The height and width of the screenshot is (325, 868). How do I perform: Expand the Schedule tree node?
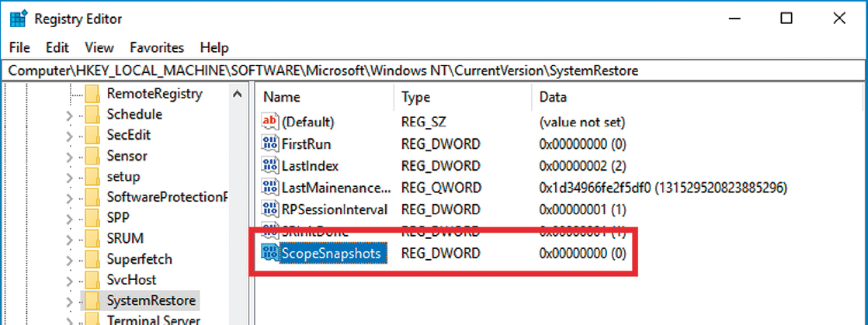tap(69, 116)
